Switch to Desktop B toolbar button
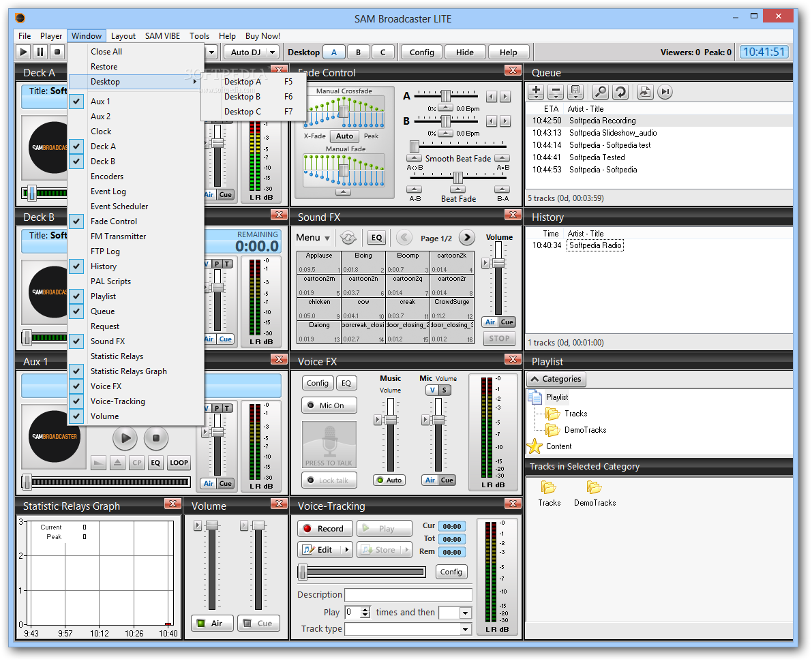This screenshot has height=661, width=812. click(359, 52)
